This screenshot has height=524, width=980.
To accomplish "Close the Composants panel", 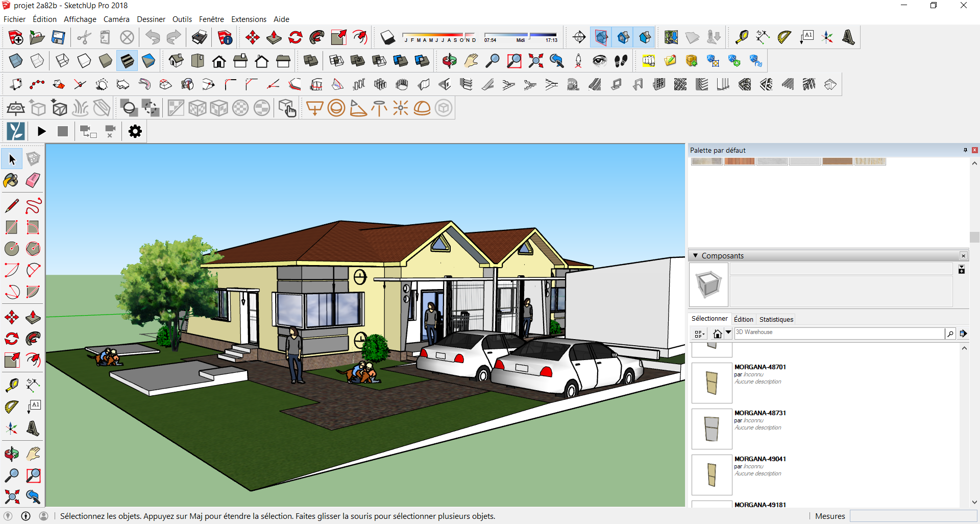I will [x=964, y=256].
